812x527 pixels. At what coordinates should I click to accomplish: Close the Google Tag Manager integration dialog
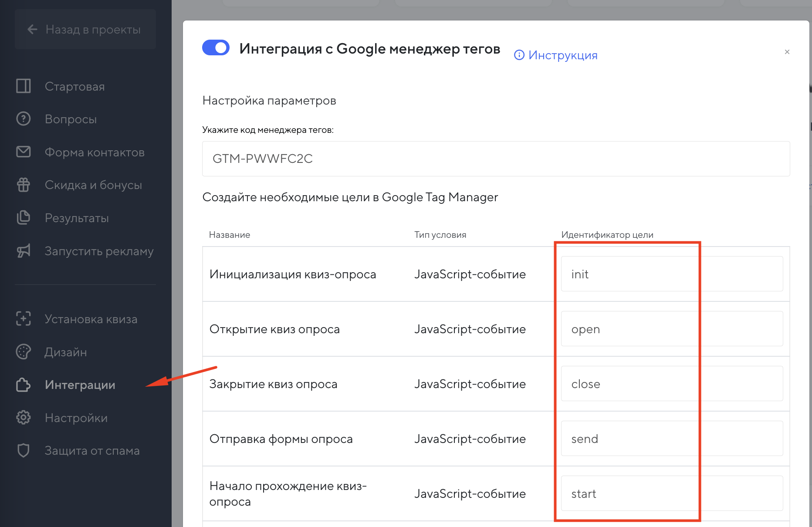pos(787,52)
